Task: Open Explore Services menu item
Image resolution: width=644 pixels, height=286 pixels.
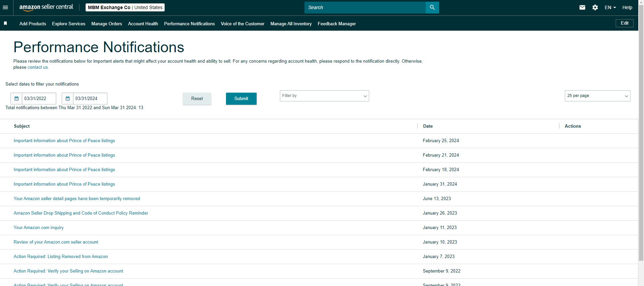Action: pos(69,24)
